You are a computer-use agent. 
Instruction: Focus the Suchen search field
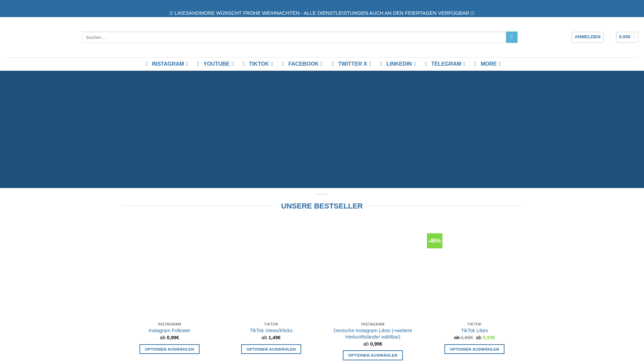click(294, 37)
